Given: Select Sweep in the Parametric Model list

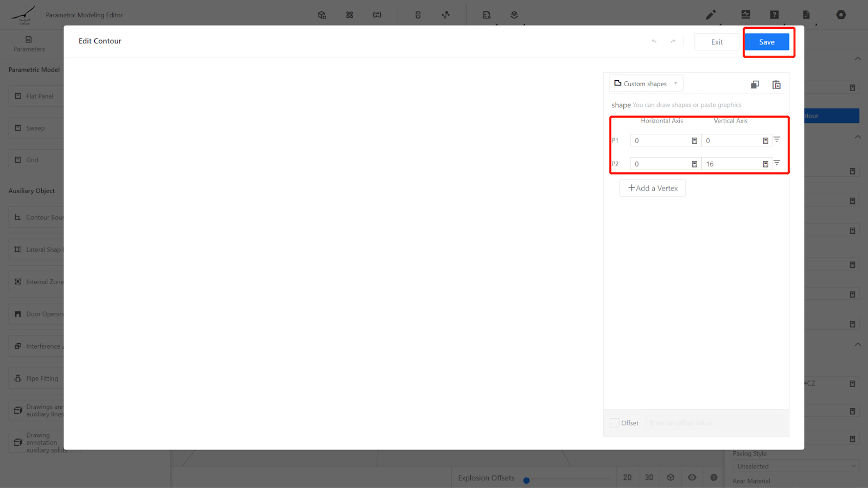Looking at the screenshot, I should [36, 128].
